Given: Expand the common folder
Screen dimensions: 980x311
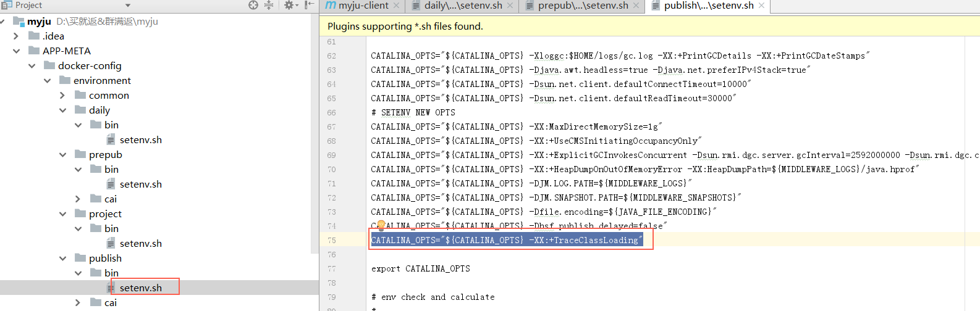Looking at the screenshot, I should click(x=62, y=95).
